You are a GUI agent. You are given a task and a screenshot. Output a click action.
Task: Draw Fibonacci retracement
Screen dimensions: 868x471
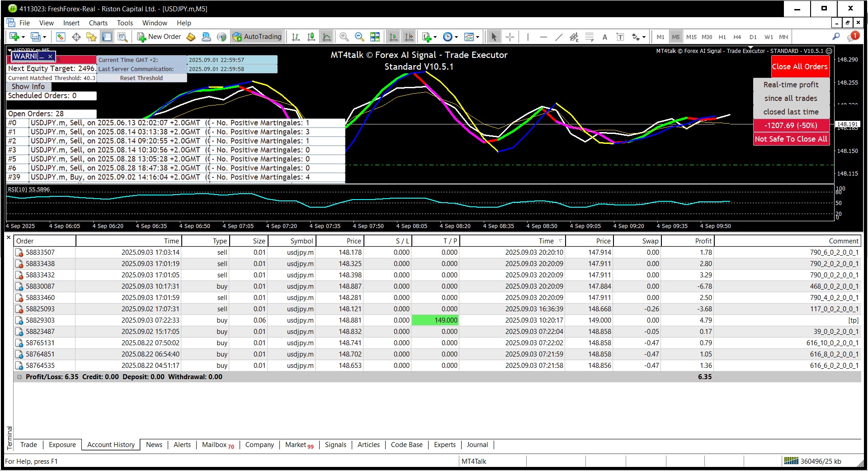pyautogui.click(x=590, y=37)
